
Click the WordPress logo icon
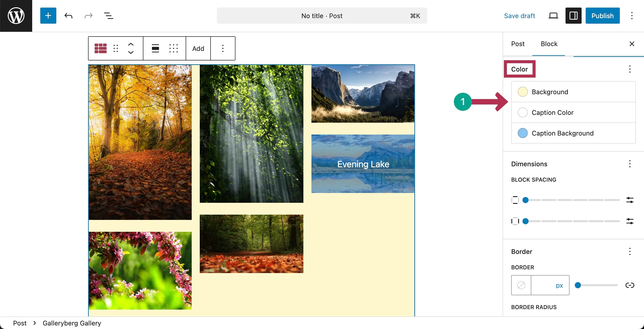tap(16, 16)
